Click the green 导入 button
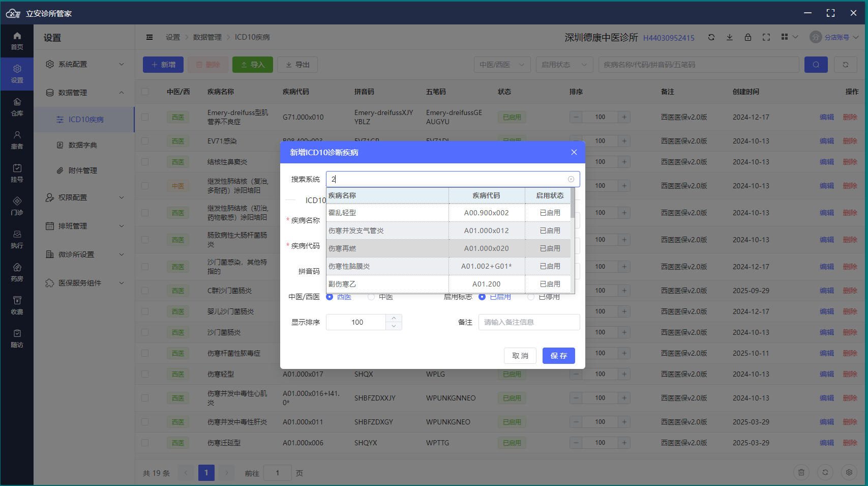Image resolution: width=868 pixels, height=486 pixels. 253,65
